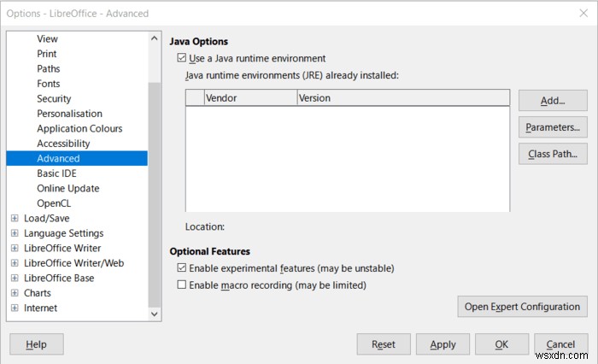Go to Security options
Image resolution: width=598 pixels, height=364 pixels.
54,98
